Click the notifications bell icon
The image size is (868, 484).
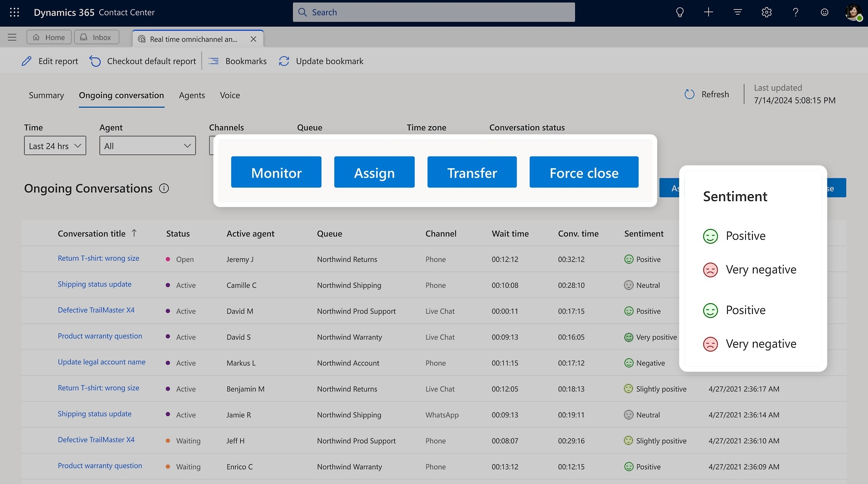coord(679,12)
